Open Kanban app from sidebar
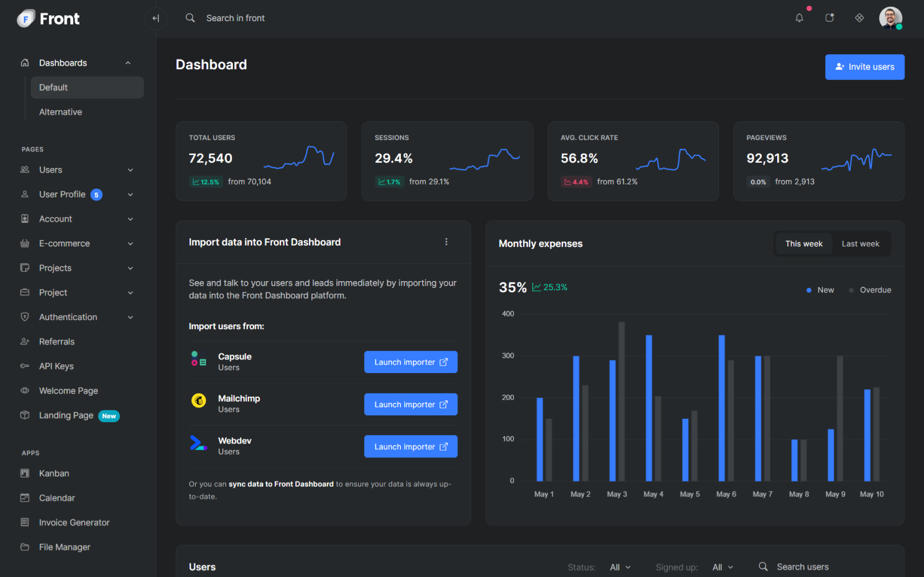The image size is (924, 577). 54,474
